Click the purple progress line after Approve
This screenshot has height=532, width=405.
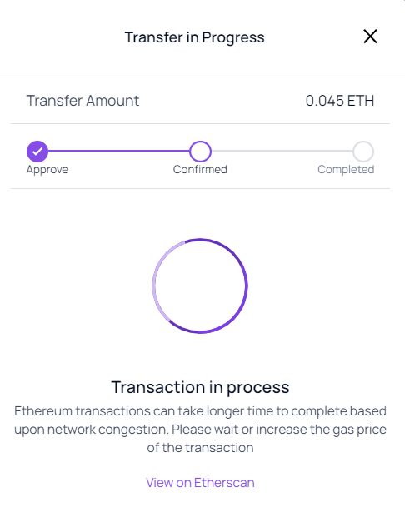(x=119, y=151)
